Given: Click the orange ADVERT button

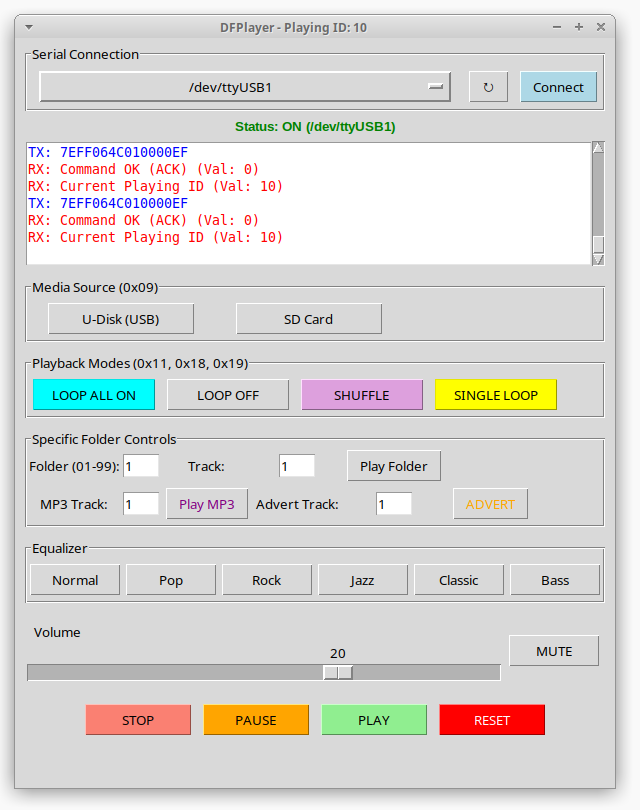Looking at the screenshot, I should click(491, 504).
